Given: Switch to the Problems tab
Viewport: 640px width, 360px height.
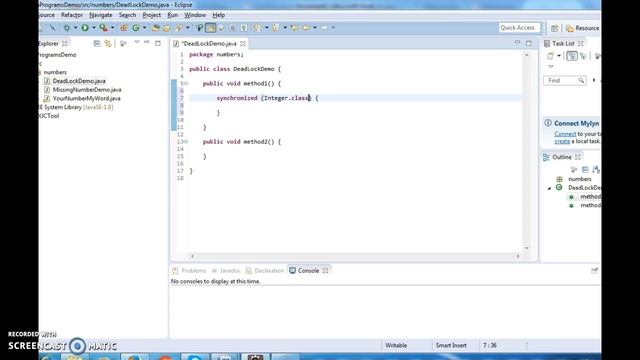Looking at the screenshot, I should (x=189, y=271).
